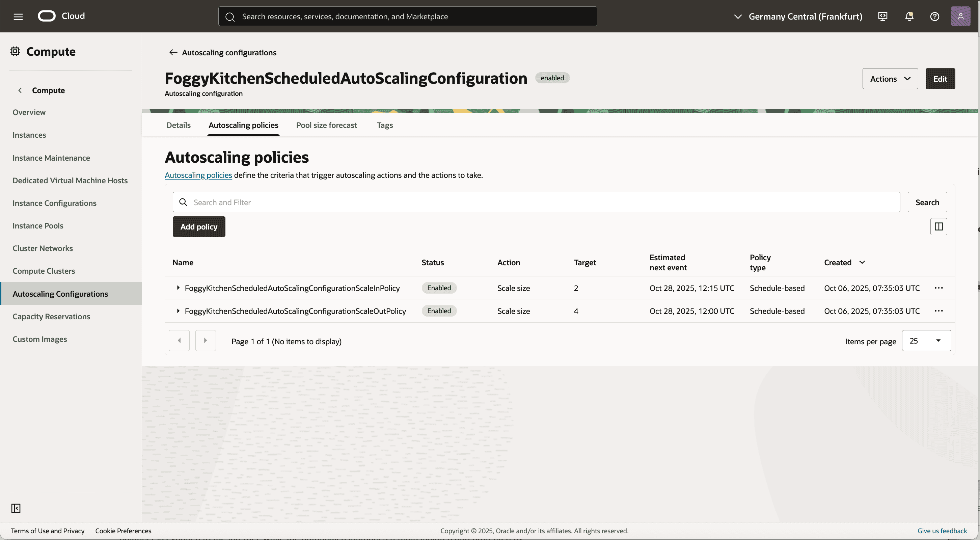980x540 pixels.
Task: Open Cloud Shell developer tools icon
Action: pos(882,16)
